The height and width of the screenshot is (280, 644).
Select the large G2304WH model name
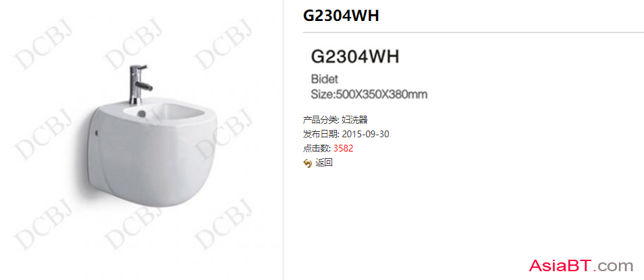(355, 57)
